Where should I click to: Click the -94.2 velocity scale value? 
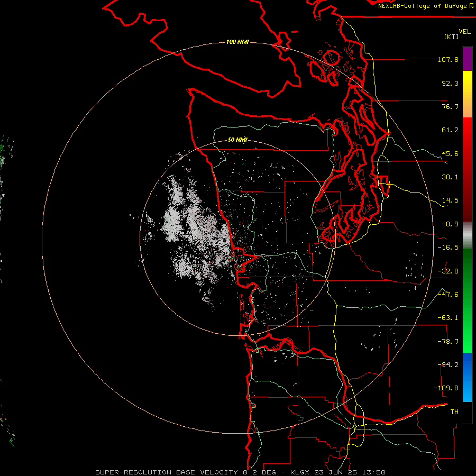[448, 365]
